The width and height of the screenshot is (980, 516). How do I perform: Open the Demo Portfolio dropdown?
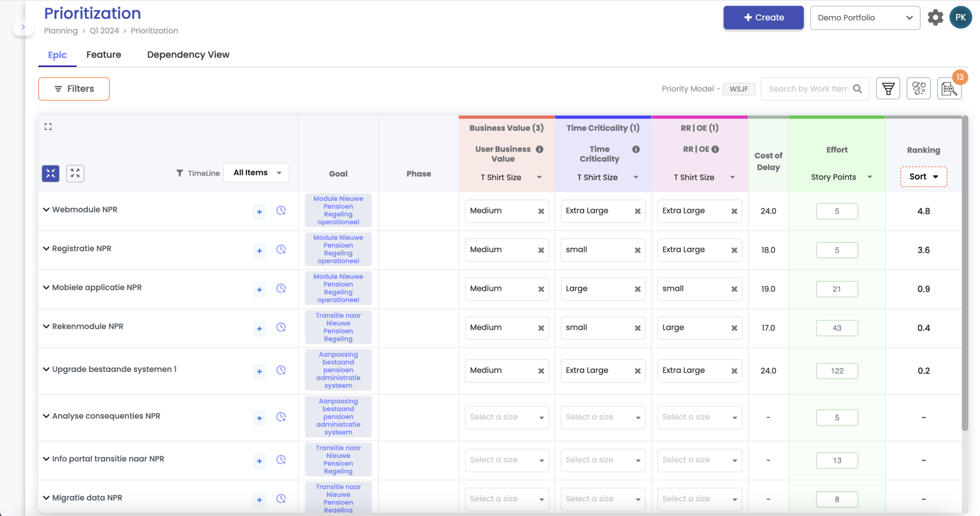(x=865, y=18)
